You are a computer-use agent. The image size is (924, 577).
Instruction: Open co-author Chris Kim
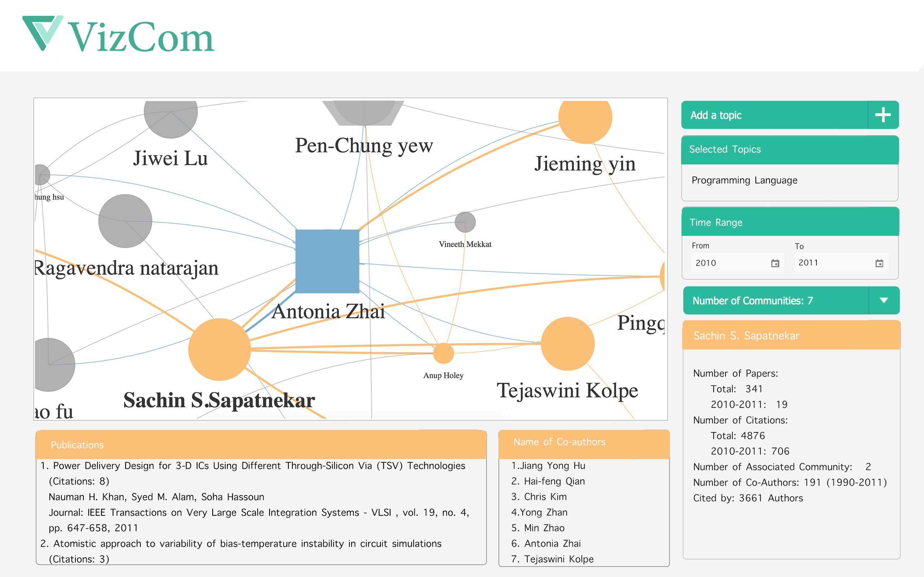point(545,497)
